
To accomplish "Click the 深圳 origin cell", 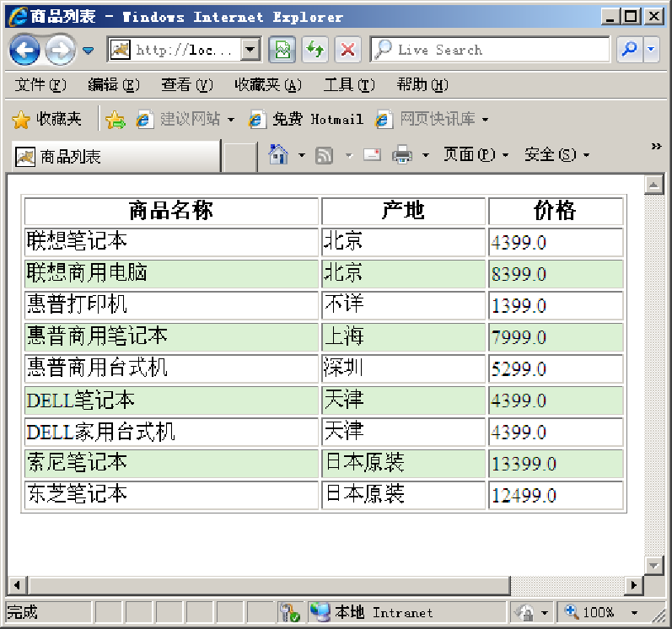I will (403, 369).
